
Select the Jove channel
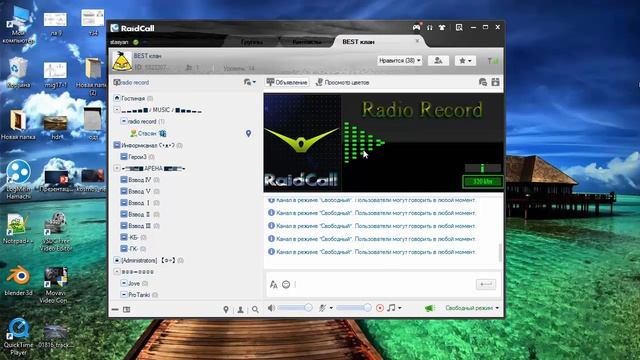134,283
